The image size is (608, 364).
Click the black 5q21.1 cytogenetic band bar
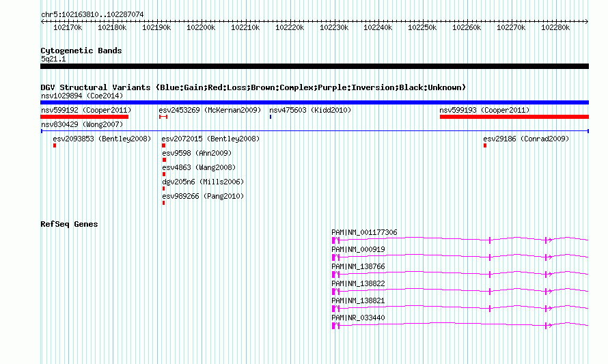pyautogui.click(x=314, y=66)
